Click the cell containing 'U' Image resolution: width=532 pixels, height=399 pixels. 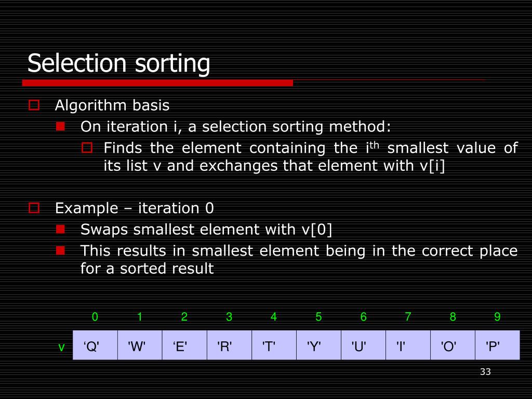click(363, 345)
